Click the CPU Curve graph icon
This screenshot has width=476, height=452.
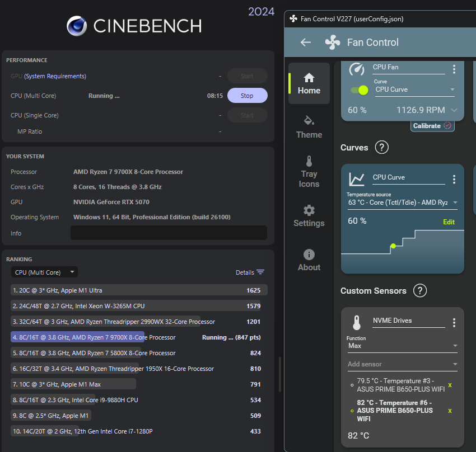(x=356, y=179)
